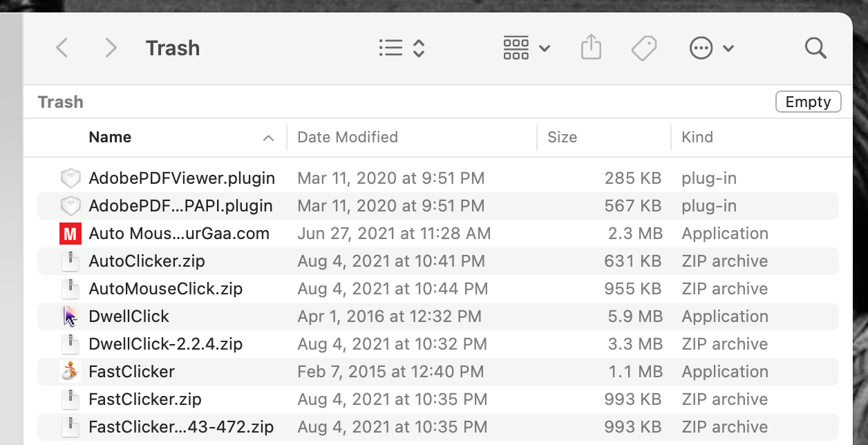Image resolution: width=868 pixels, height=445 pixels.
Task: Click the DwellClick-2.2.4.zip document icon
Action: tap(70, 343)
